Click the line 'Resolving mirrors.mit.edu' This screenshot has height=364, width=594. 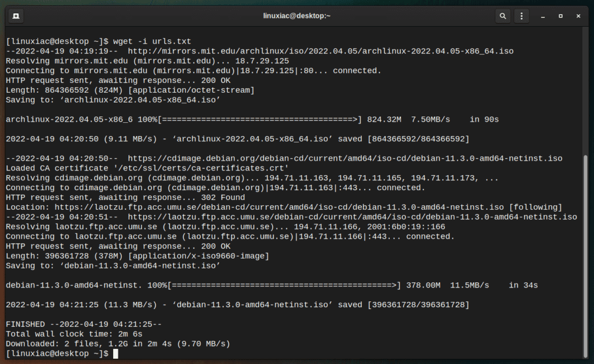pos(147,61)
